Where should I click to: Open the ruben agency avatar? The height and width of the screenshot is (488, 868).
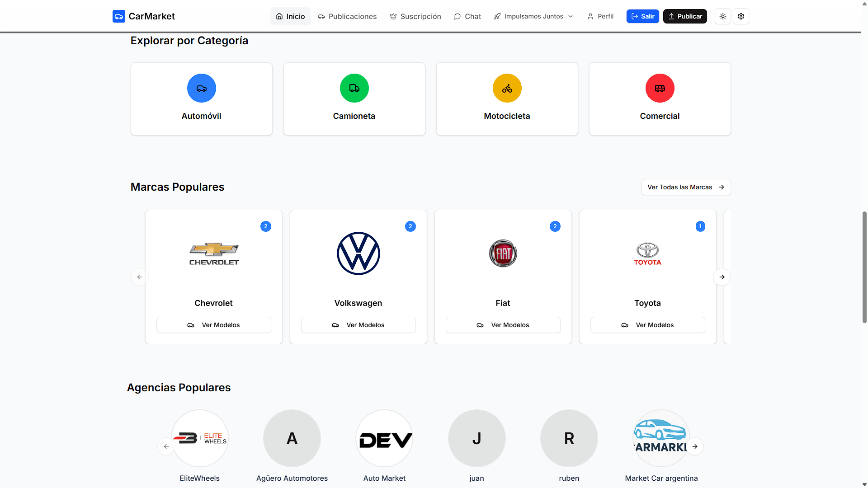click(569, 438)
